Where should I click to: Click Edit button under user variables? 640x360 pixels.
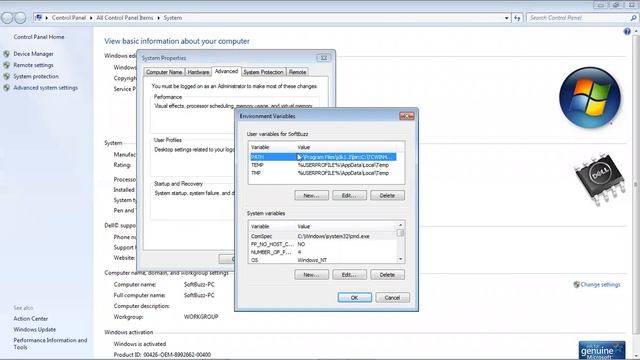pos(349,196)
